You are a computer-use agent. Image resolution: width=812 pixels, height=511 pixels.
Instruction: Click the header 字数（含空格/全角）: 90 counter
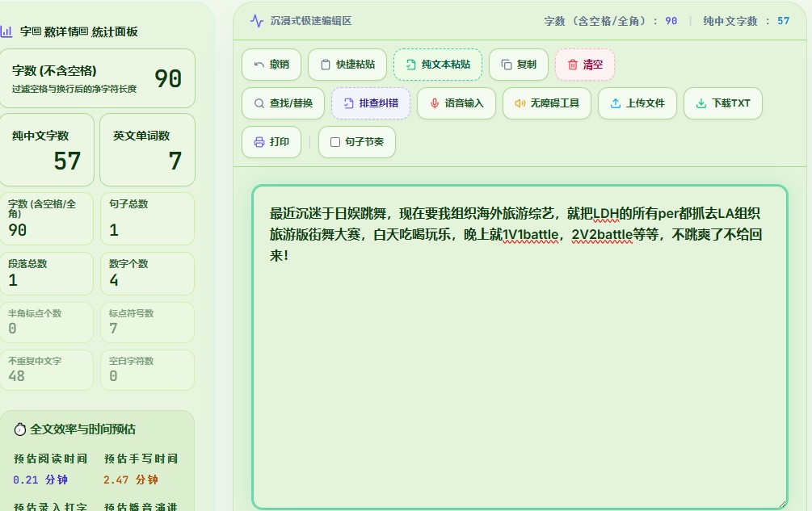tap(611, 21)
